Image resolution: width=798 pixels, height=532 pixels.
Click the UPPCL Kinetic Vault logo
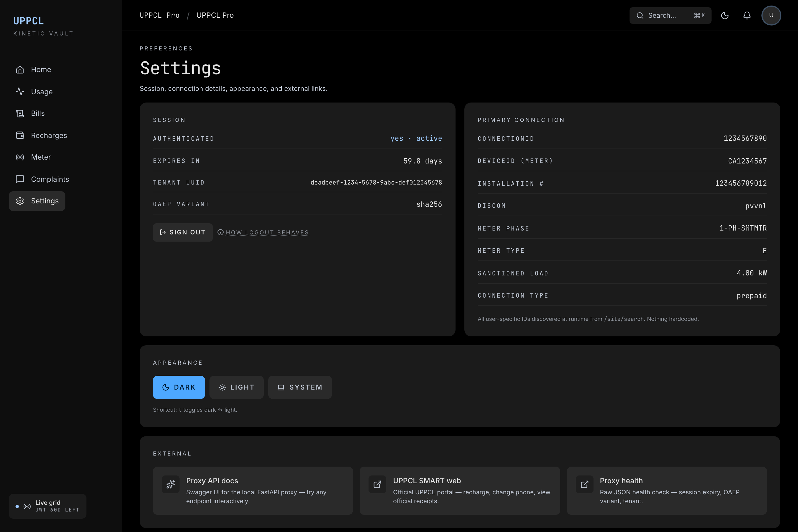pos(43,26)
